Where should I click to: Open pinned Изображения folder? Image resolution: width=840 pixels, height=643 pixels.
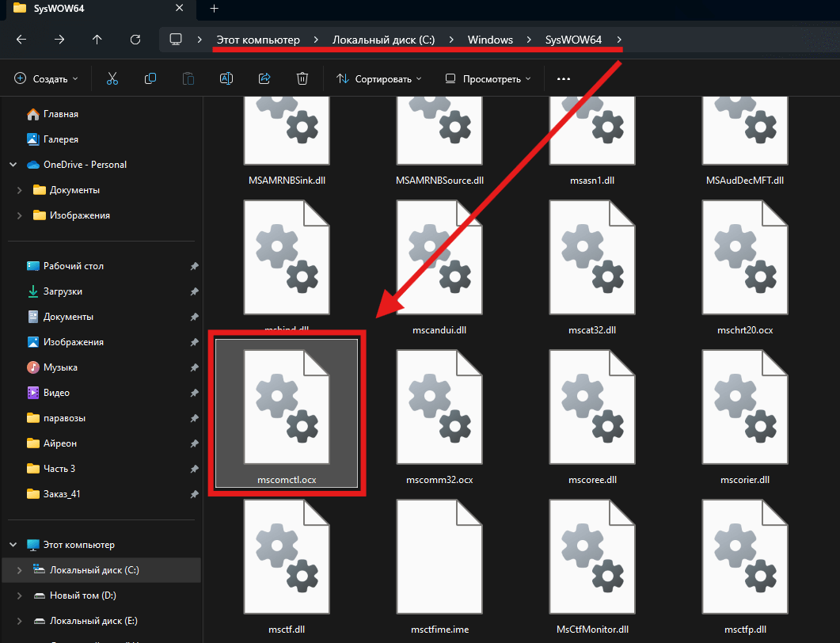[65, 342]
